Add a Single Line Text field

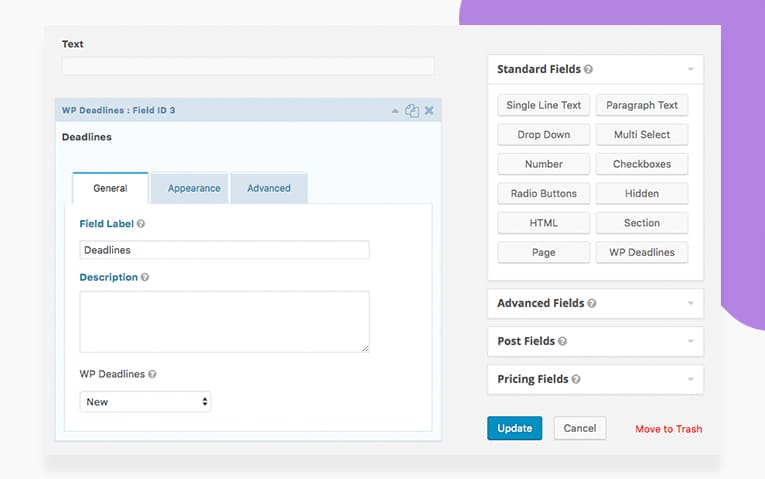(x=544, y=105)
